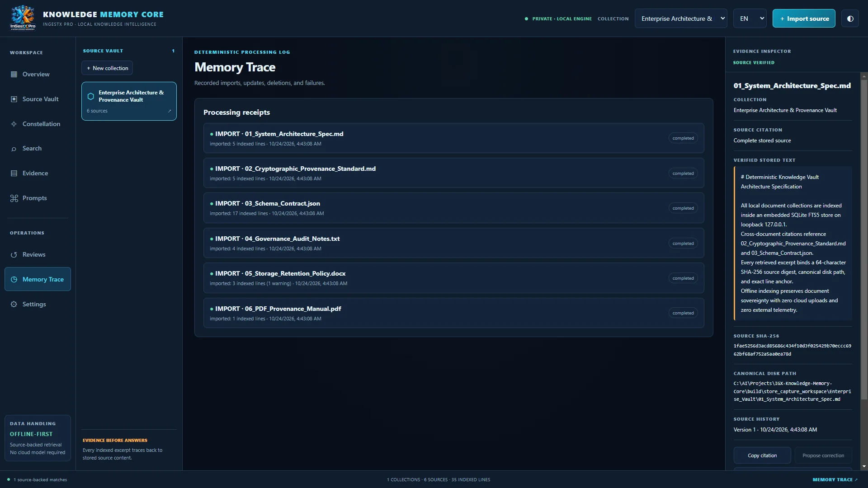
Task: Click Propose correction button
Action: click(823, 455)
